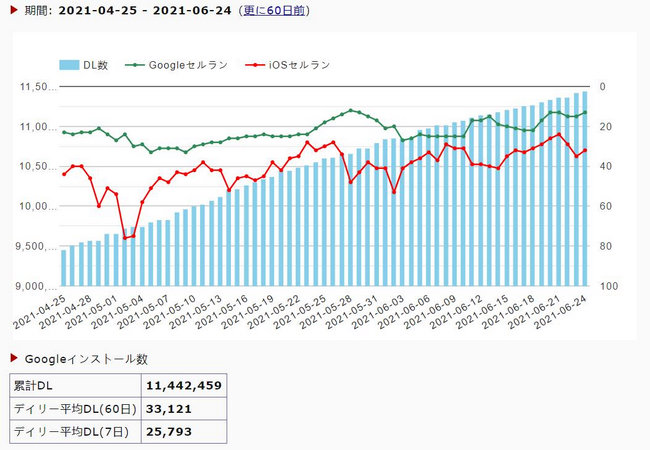
Task: Open the 更に60日前 link
Action: point(274,10)
